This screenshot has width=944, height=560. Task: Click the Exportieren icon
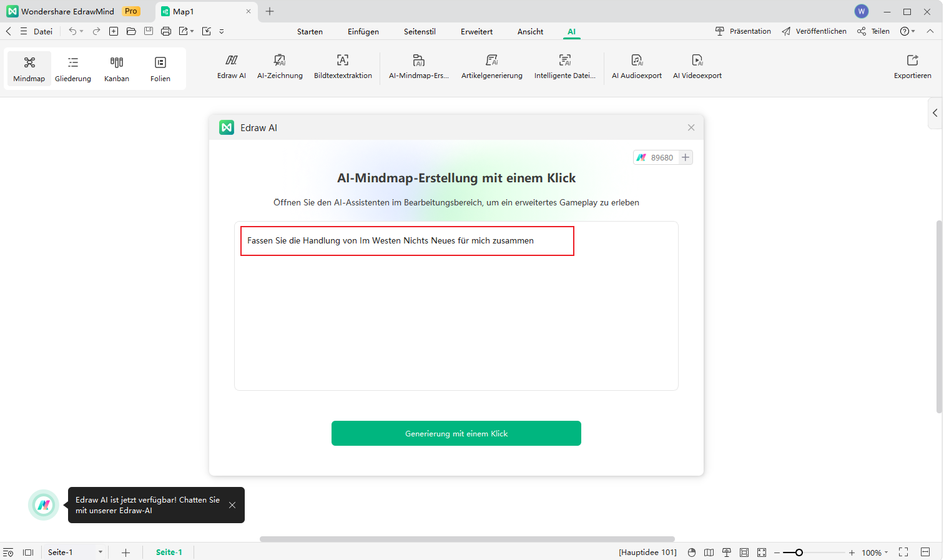[913, 60]
